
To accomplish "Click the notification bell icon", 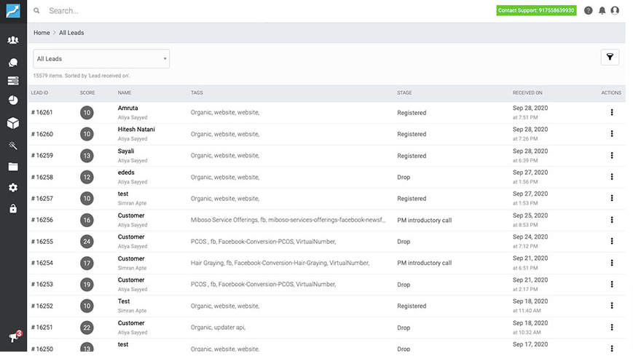I will point(602,11).
